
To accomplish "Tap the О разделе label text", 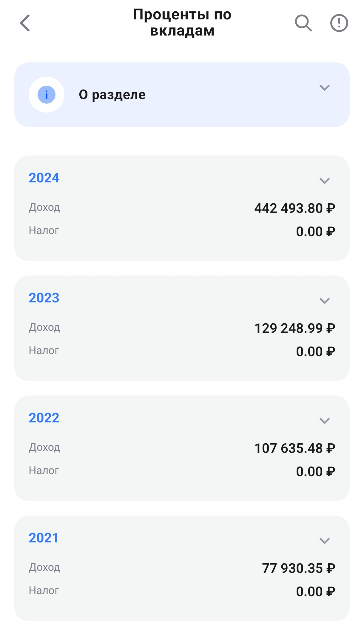I will [x=112, y=95].
